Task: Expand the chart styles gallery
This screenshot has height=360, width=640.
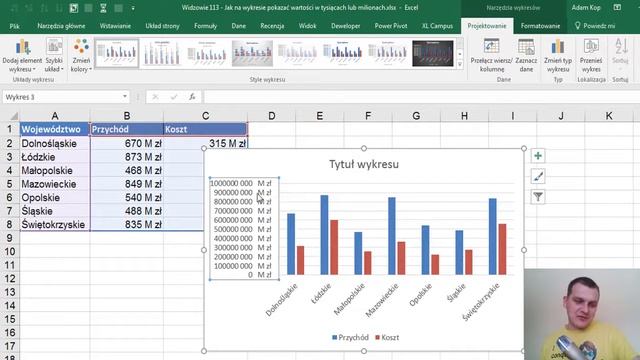Action: (460, 64)
